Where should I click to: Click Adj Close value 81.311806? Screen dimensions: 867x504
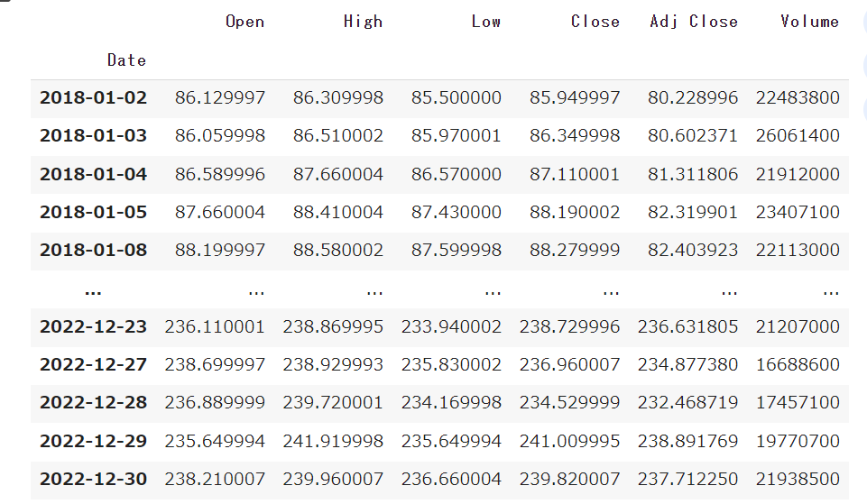693,175
